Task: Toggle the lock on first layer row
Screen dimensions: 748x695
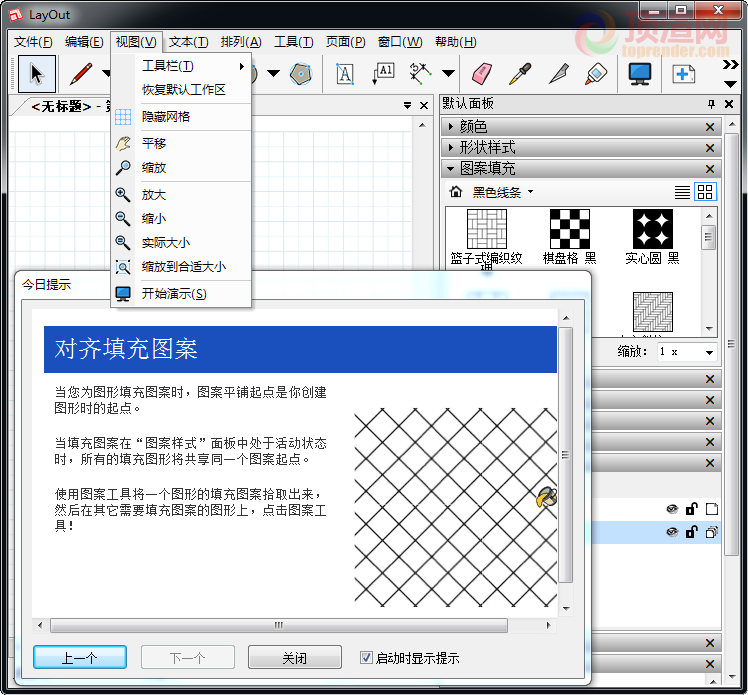Action: (x=691, y=509)
